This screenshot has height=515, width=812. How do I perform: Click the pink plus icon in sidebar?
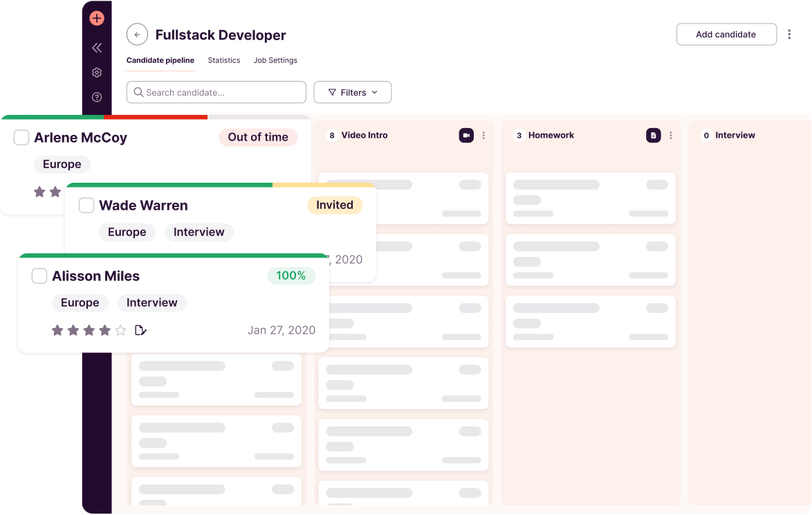click(97, 18)
